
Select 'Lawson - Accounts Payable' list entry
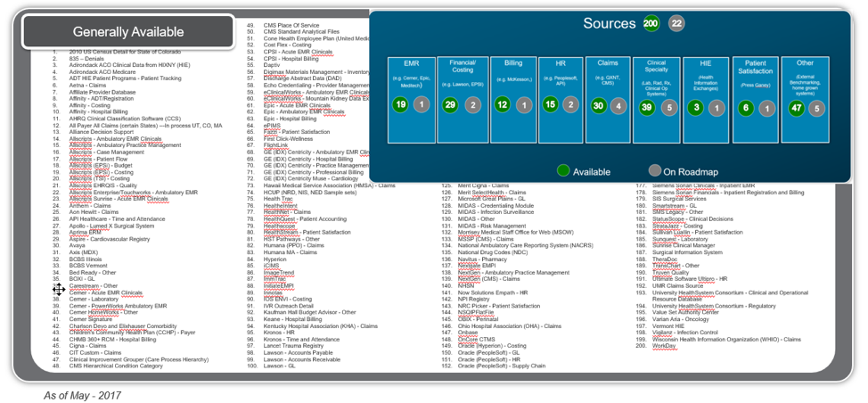298,353
